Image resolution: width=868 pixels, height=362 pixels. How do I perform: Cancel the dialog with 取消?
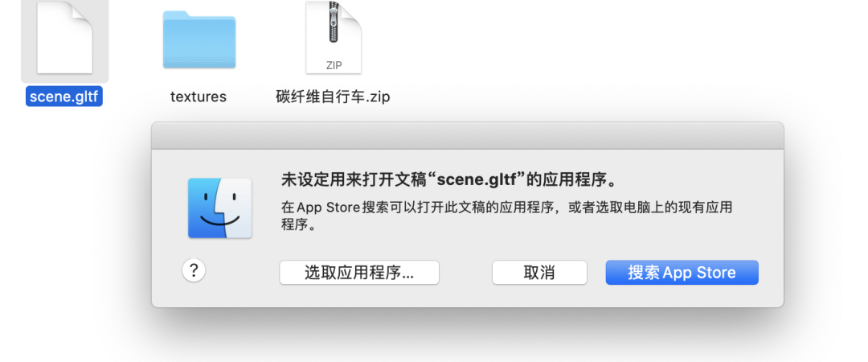tap(539, 273)
